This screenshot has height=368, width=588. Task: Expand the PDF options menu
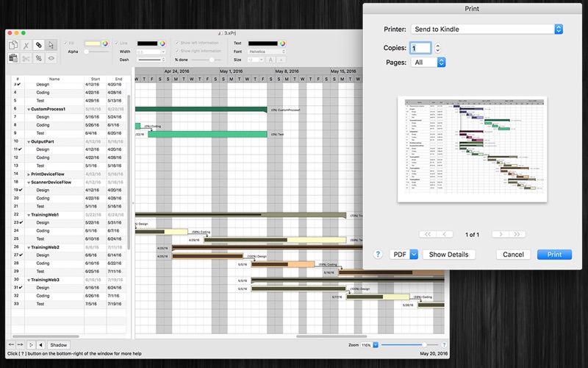(404, 255)
